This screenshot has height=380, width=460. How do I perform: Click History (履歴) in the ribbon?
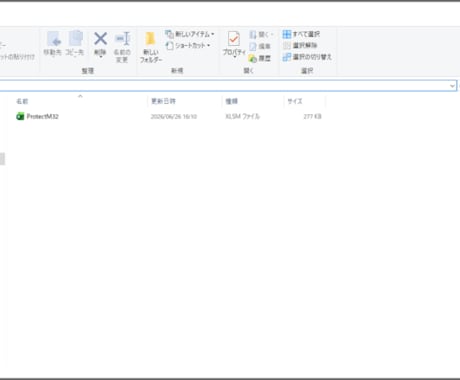[260, 58]
